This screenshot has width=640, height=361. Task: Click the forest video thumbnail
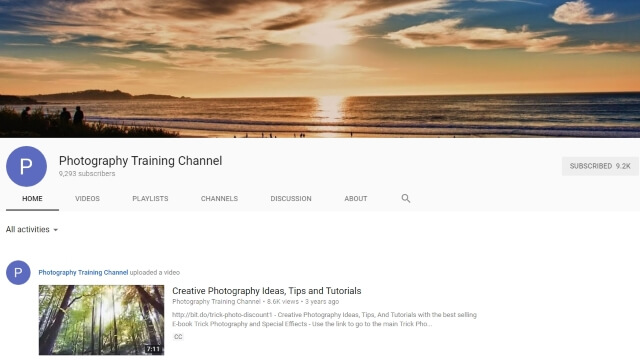[x=101, y=320]
